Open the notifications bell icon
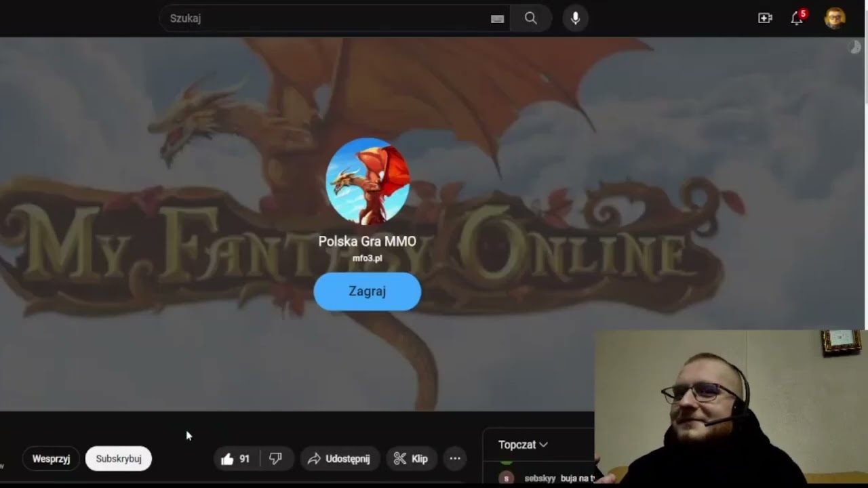The height and width of the screenshot is (488, 868). tap(797, 18)
